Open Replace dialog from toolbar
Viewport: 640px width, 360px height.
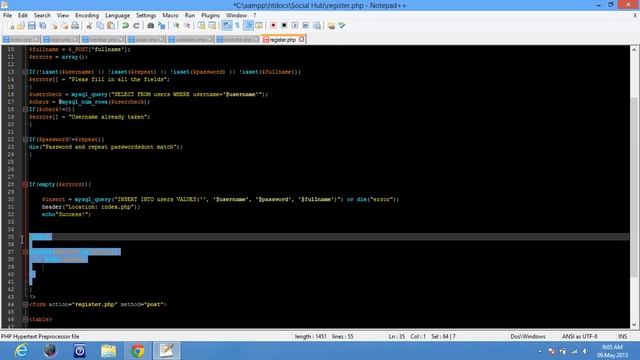pyautogui.click(x=162, y=26)
